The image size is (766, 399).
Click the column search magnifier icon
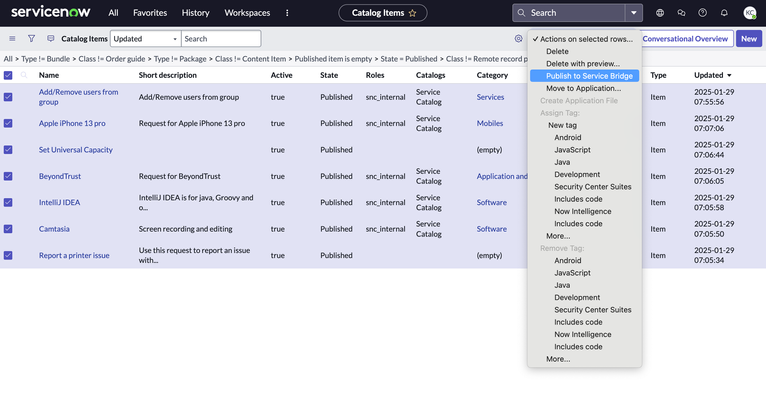pyautogui.click(x=24, y=75)
